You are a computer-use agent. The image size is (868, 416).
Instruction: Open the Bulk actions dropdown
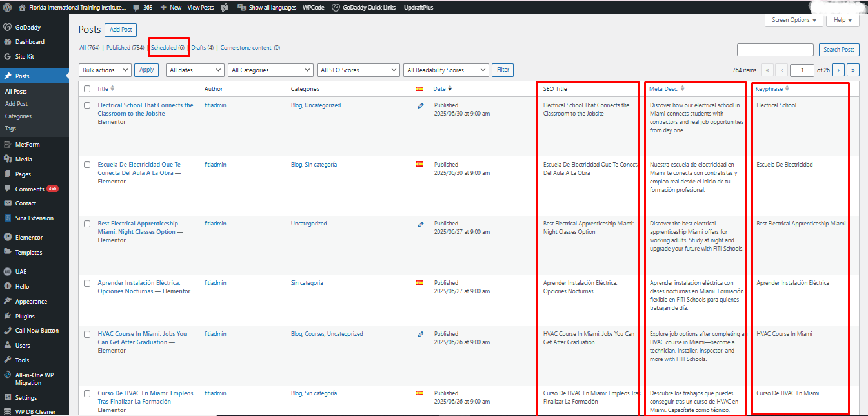pyautogui.click(x=105, y=70)
